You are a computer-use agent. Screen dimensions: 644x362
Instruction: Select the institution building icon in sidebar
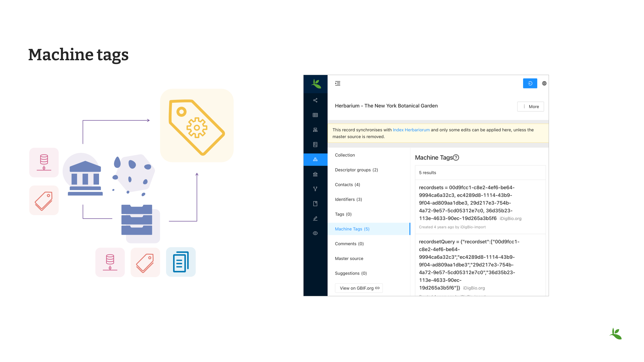pos(315,174)
